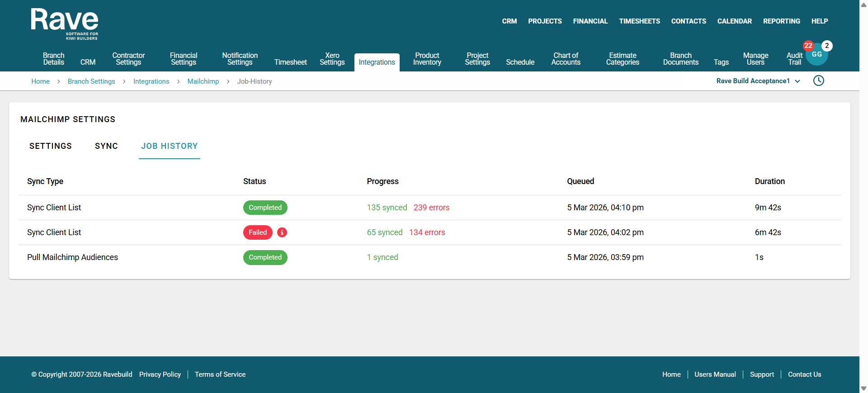Image resolution: width=868 pixels, height=393 pixels.
Task: Open the Contact Us link
Action: tap(805, 374)
